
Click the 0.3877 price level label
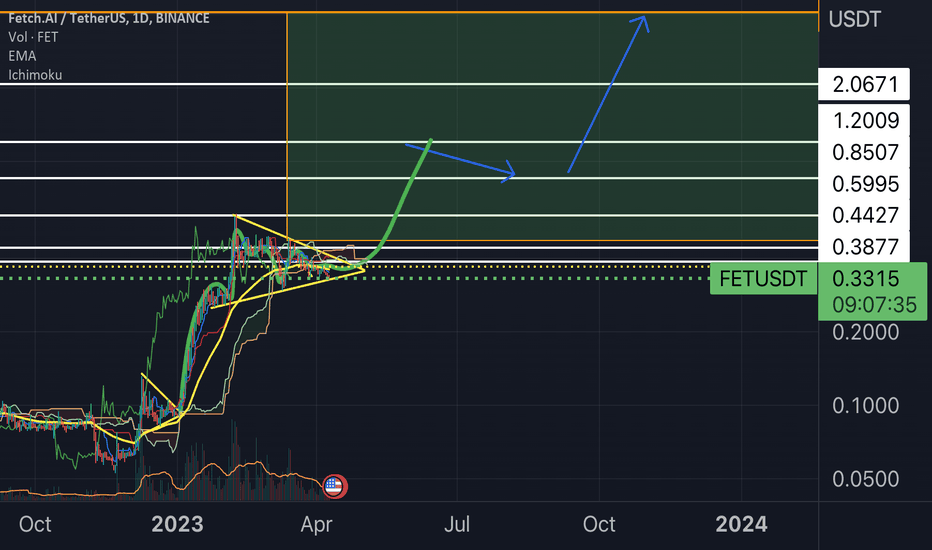[864, 246]
